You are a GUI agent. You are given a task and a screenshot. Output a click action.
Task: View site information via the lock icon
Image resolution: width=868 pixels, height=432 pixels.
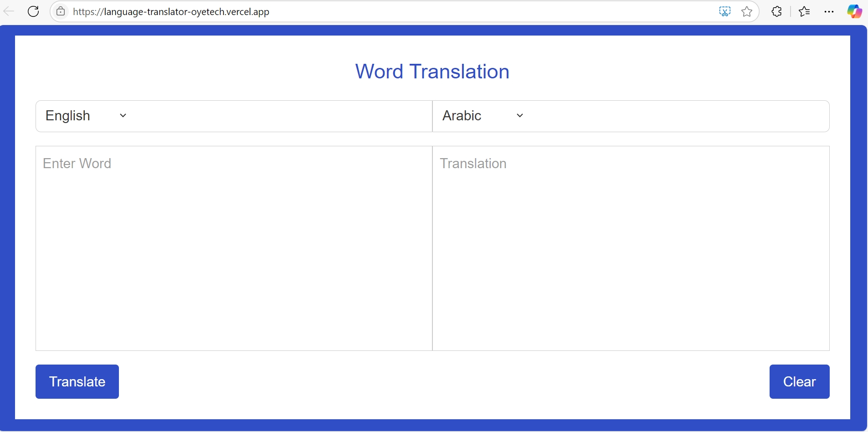[61, 11]
